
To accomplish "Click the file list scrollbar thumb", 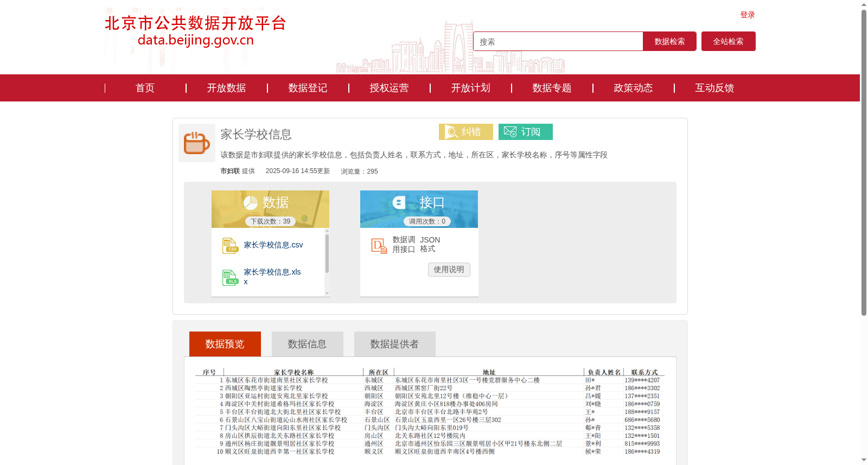I will click(x=327, y=253).
